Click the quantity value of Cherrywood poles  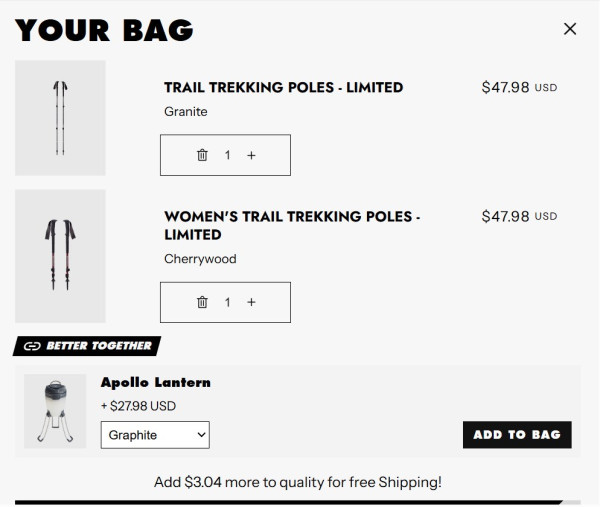tap(227, 302)
